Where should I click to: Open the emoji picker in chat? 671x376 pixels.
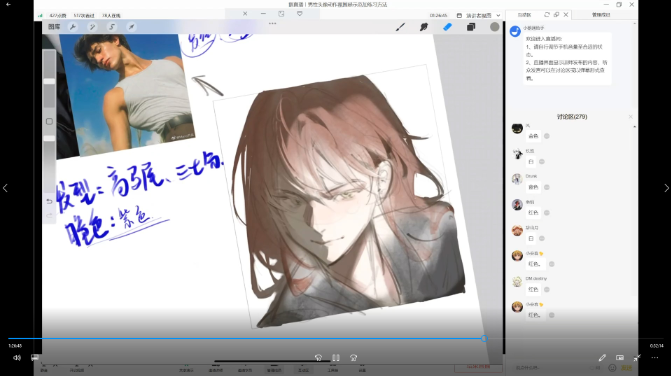(x=612, y=367)
